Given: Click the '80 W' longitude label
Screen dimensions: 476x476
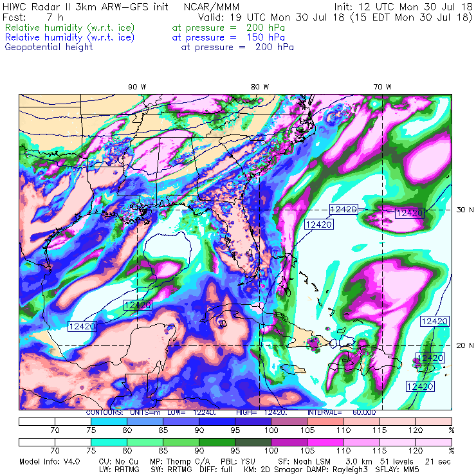Looking at the screenshot, I should pyautogui.click(x=260, y=87).
